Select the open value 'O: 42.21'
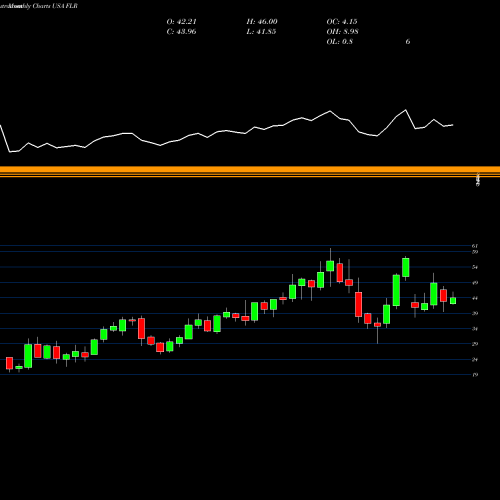Viewport: 500px width, 500px height. coord(181,22)
